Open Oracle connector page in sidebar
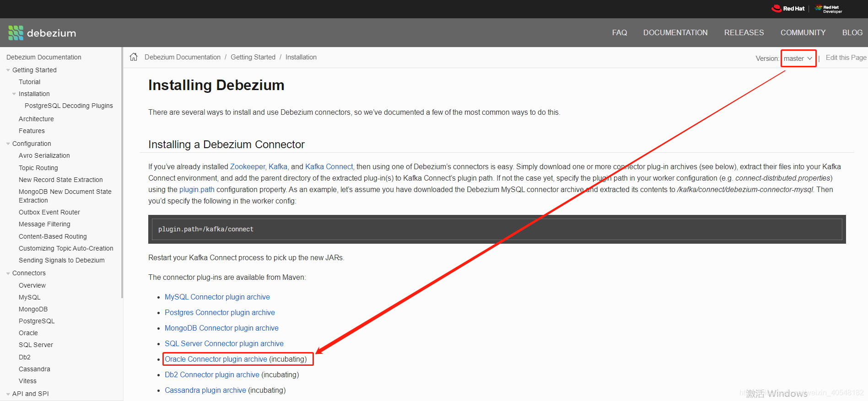Viewport: 868px width, 401px height. (x=28, y=333)
